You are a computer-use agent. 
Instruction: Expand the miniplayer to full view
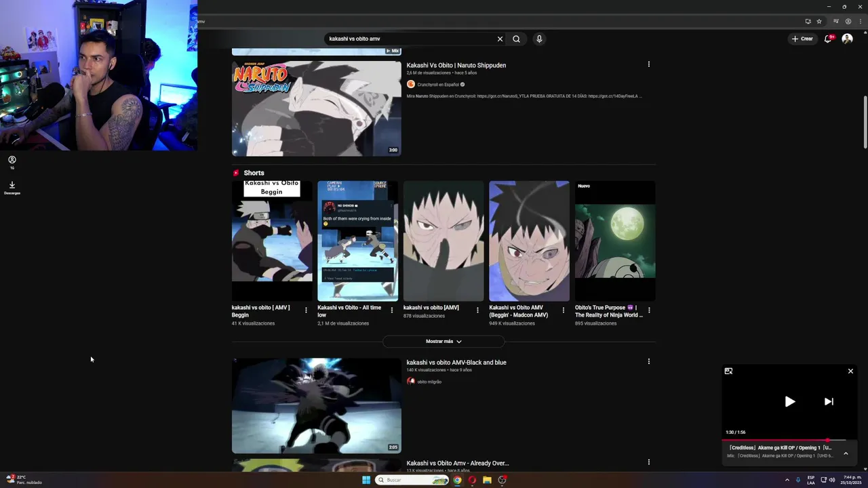click(728, 371)
